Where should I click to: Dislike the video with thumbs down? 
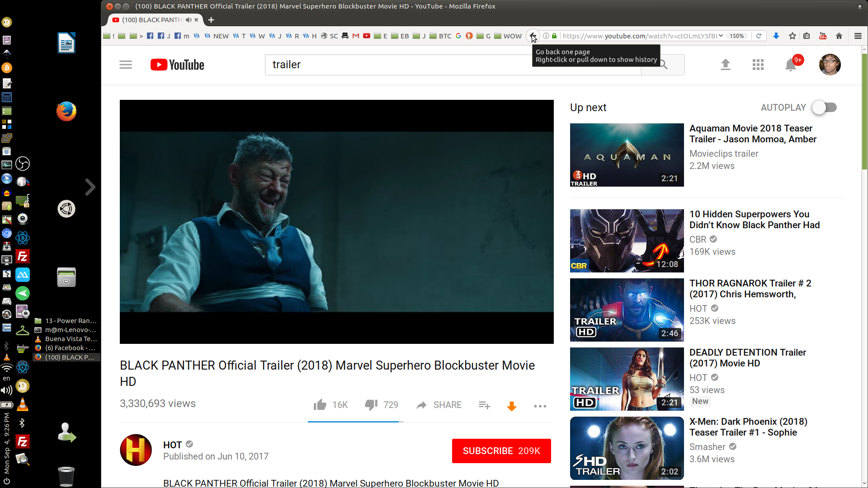click(371, 405)
